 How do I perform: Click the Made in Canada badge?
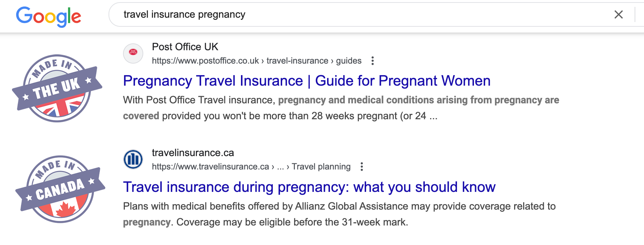click(60, 189)
